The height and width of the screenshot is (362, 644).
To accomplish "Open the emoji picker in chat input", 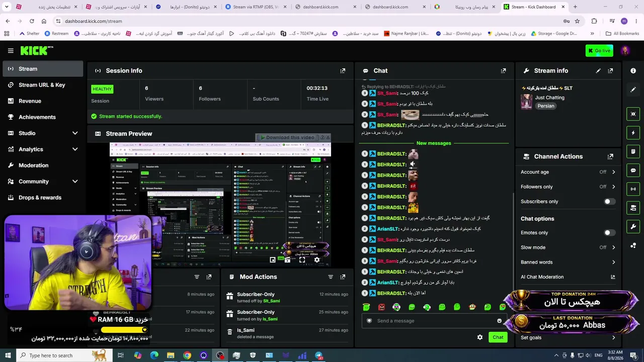I will [499, 321].
